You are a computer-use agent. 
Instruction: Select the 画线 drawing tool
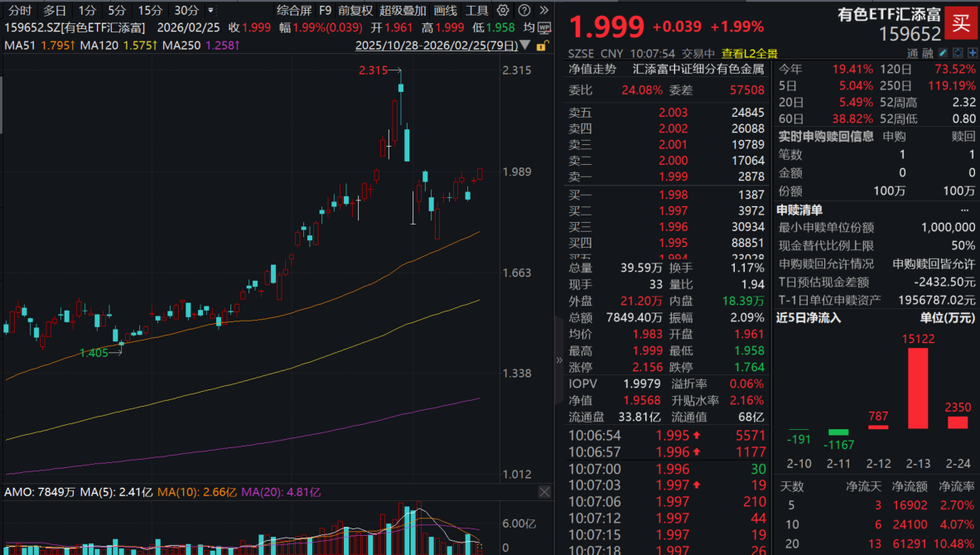(444, 10)
